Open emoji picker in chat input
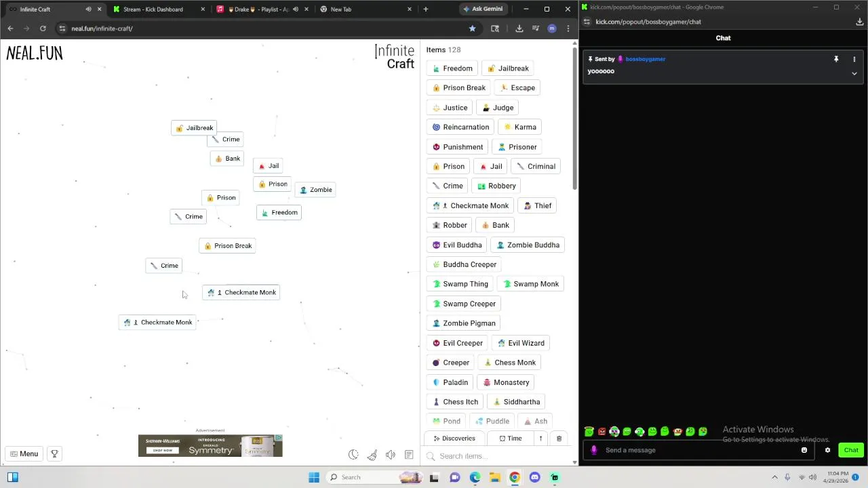 point(804,451)
